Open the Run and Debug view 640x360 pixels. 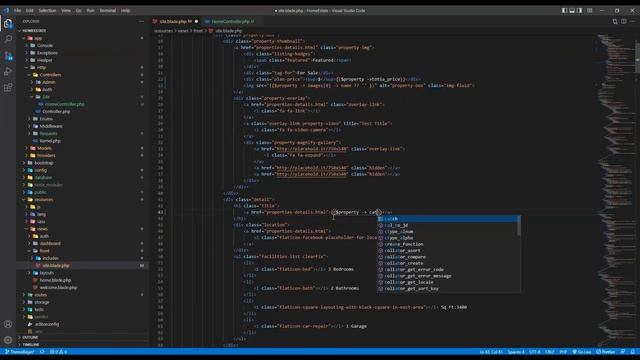click(x=8, y=72)
